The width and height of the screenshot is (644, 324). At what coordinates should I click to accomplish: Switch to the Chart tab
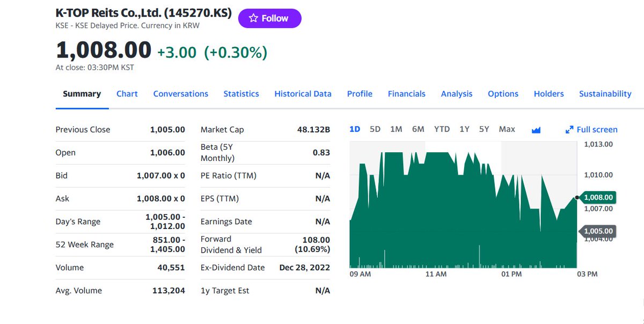127,94
